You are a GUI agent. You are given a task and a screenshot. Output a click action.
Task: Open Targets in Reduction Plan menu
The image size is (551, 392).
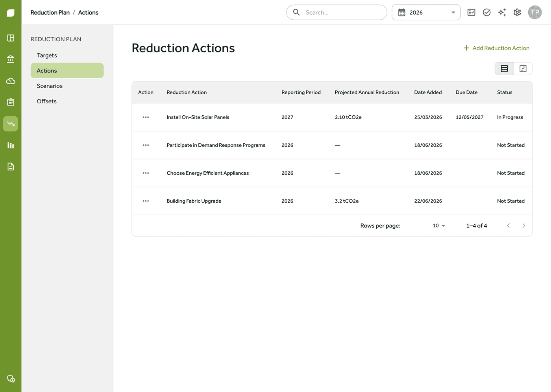pos(67,55)
